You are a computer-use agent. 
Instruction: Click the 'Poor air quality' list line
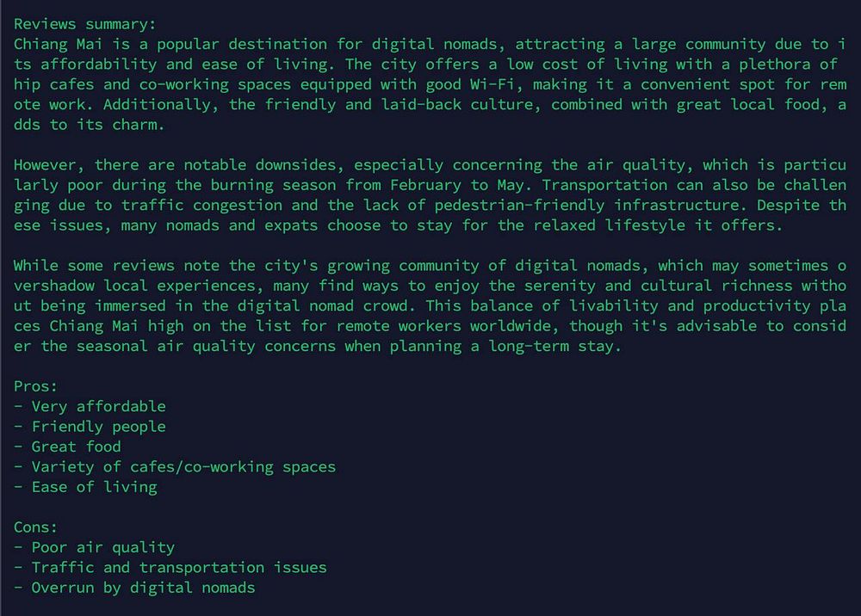(94, 547)
